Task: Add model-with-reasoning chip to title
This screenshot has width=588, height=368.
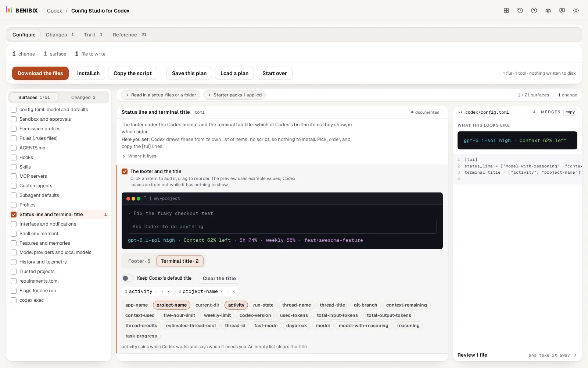Action: click(x=363, y=326)
